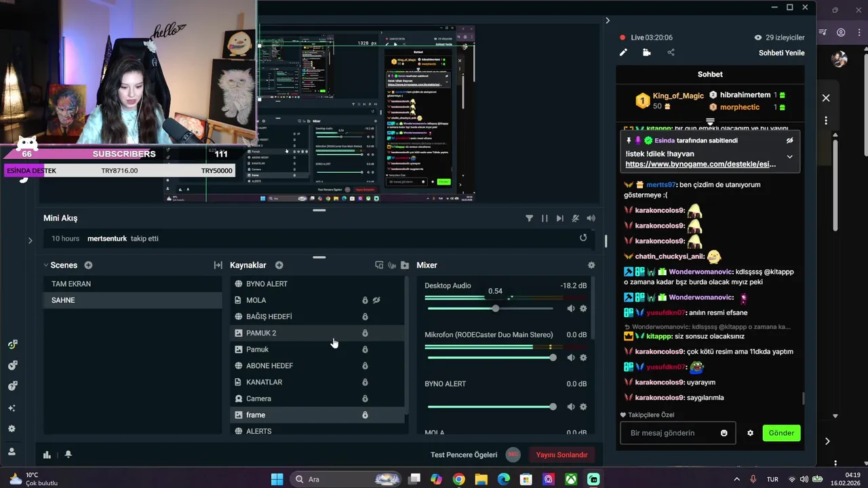Image resolution: width=868 pixels, height=488 pixels.
Task: Add a source folder in Kaynaklar
Action: (x=405, y=265)
